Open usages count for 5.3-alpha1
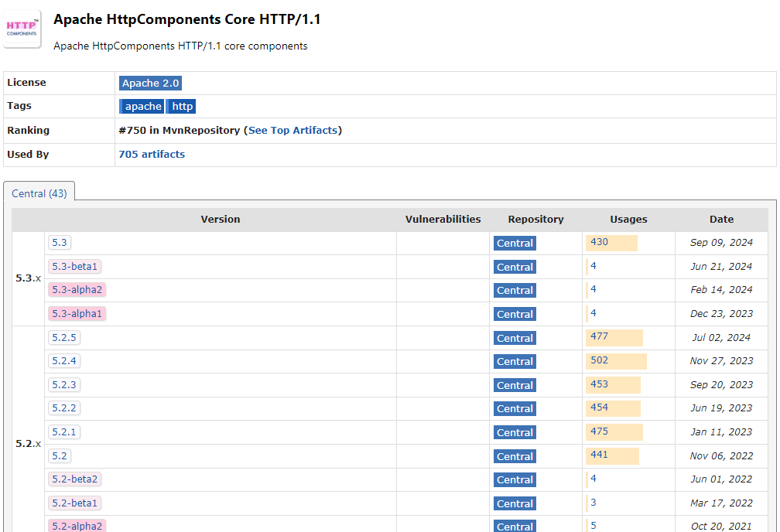The image size is (780, 532). [594, 313]
